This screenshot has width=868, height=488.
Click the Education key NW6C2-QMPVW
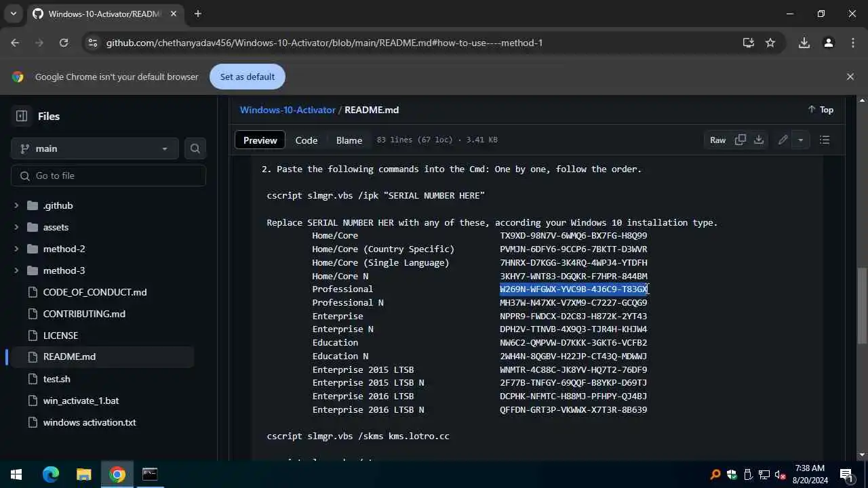[x=574, y=343]
